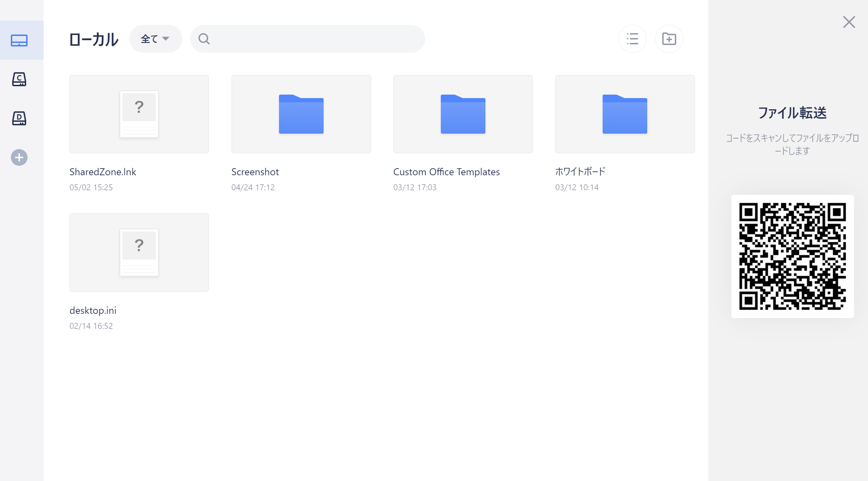Create a new folder
This screenshot has width=868, height=481.
coord(669,39)
